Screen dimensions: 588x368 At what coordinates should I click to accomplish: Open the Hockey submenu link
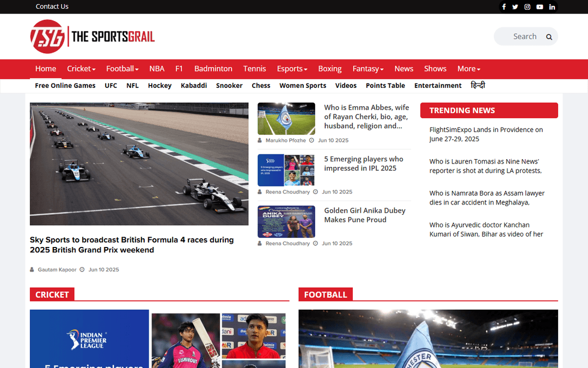point(160,86)
